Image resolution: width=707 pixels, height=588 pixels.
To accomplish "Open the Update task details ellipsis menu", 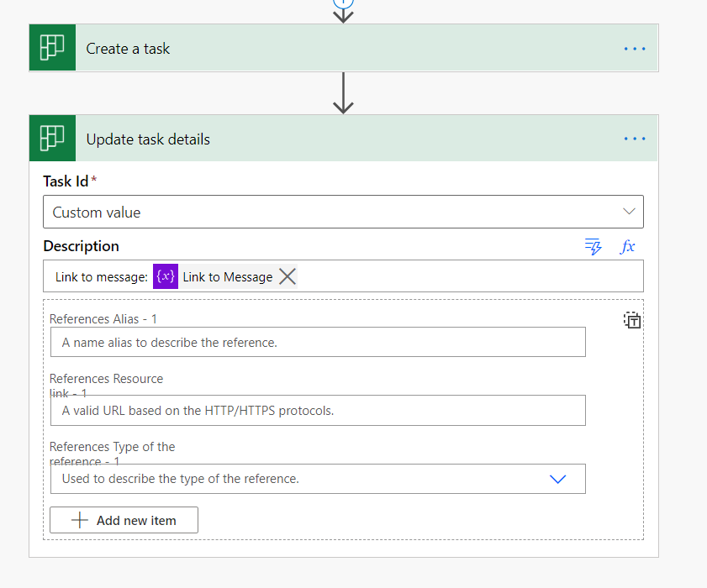I will 635,139.
